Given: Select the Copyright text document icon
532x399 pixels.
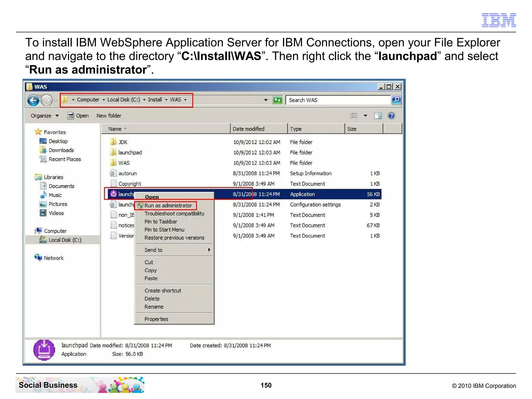Looking at the screenshot, I should (x=113, y=183).
